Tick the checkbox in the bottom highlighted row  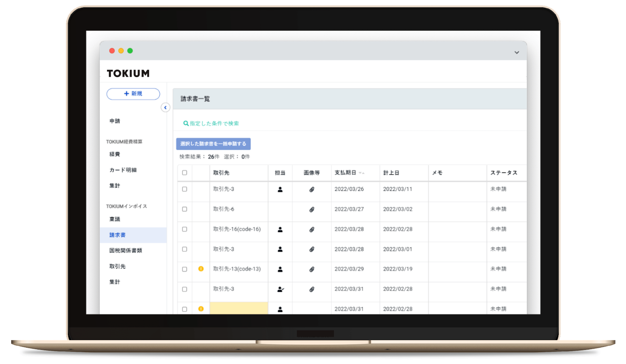pyautogui.click(x=184, y=309)
